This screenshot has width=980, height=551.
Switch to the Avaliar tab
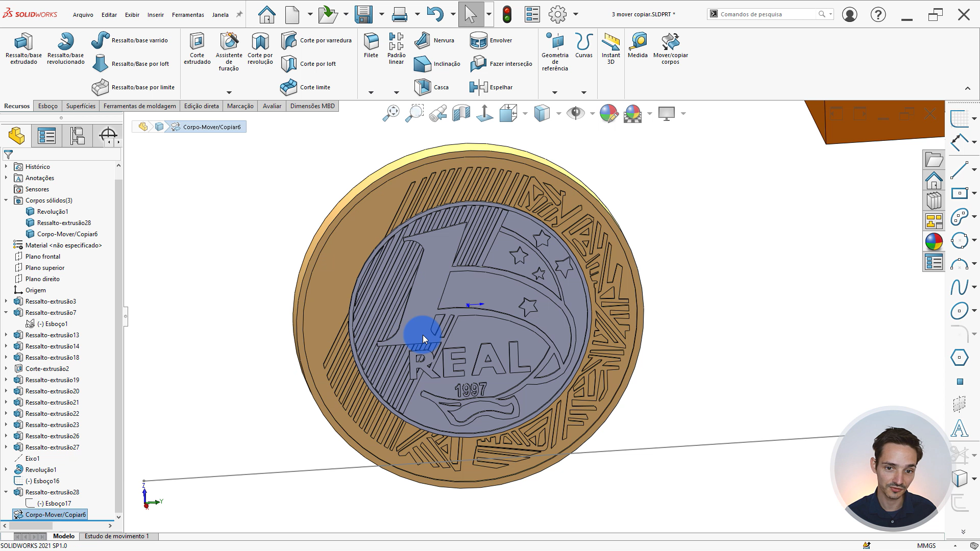[x=272, y=106]
